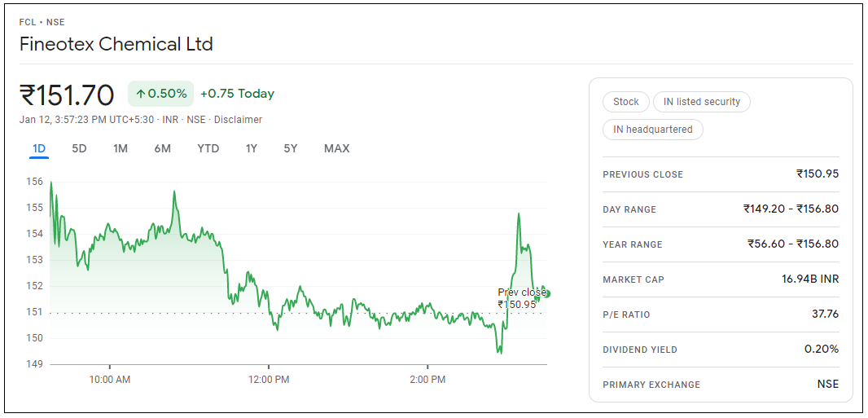
Task: Click the +0.75 Today change text
Action: [x=238, y=95]
